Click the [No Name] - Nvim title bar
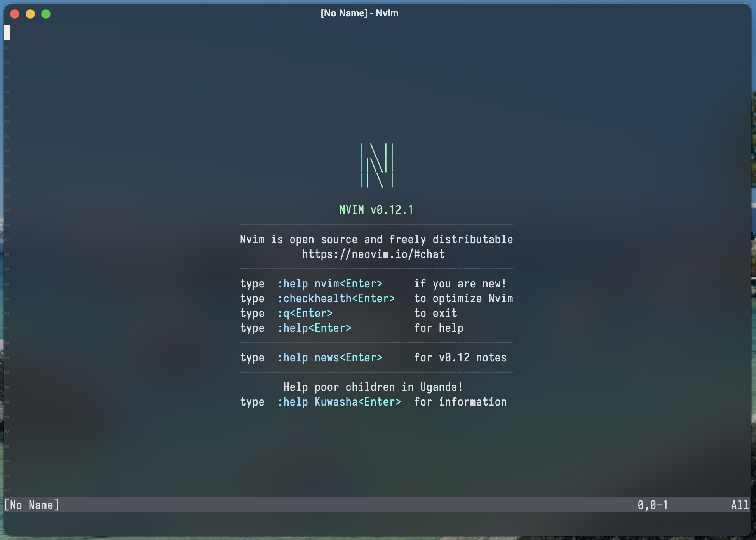Viewport: 756px width, 540px height. coord(359,13)
